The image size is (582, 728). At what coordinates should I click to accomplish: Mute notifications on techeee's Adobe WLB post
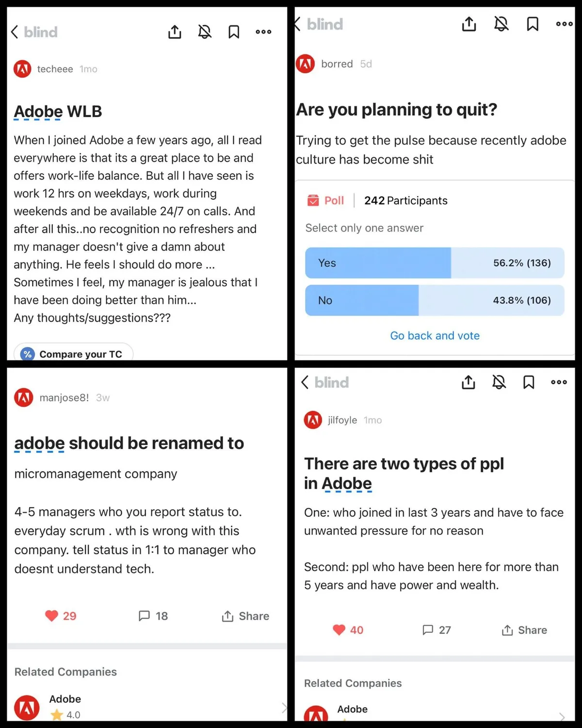pyautogui.click(x=205, y=32)
